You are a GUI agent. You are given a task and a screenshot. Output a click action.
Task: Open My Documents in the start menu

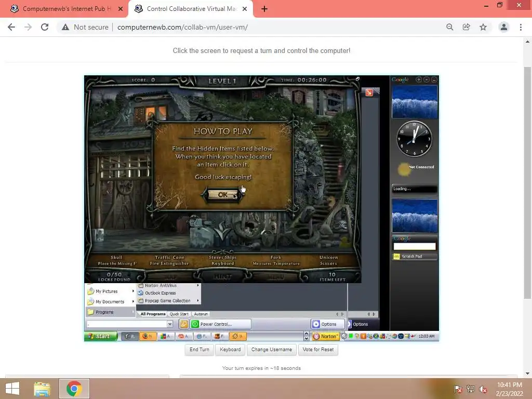[x=110, y=302]
